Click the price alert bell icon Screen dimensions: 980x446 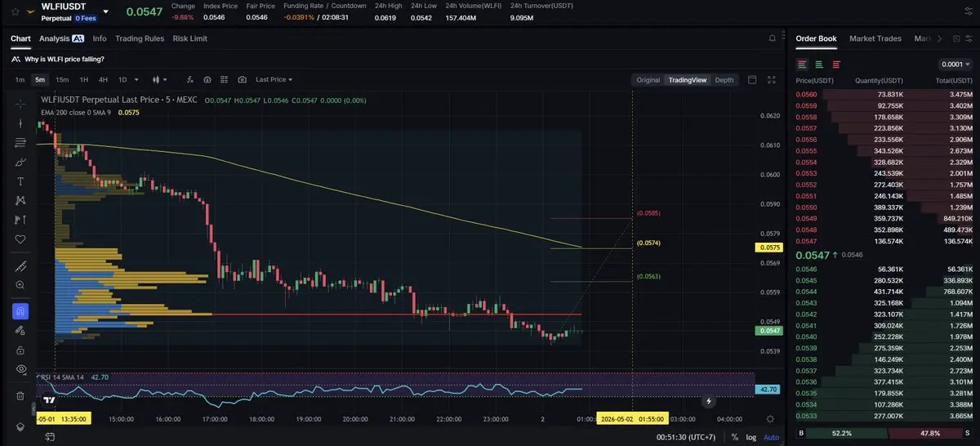[773, 38]
